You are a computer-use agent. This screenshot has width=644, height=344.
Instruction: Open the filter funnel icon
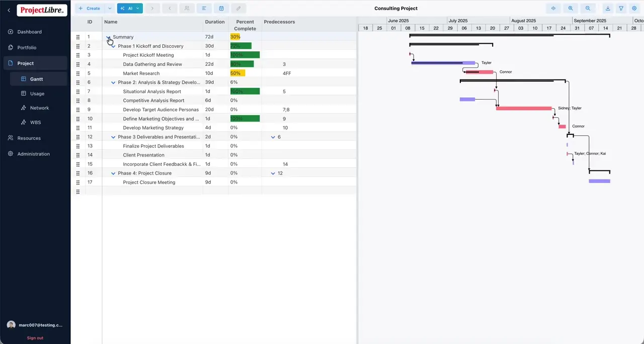[621, 8]
